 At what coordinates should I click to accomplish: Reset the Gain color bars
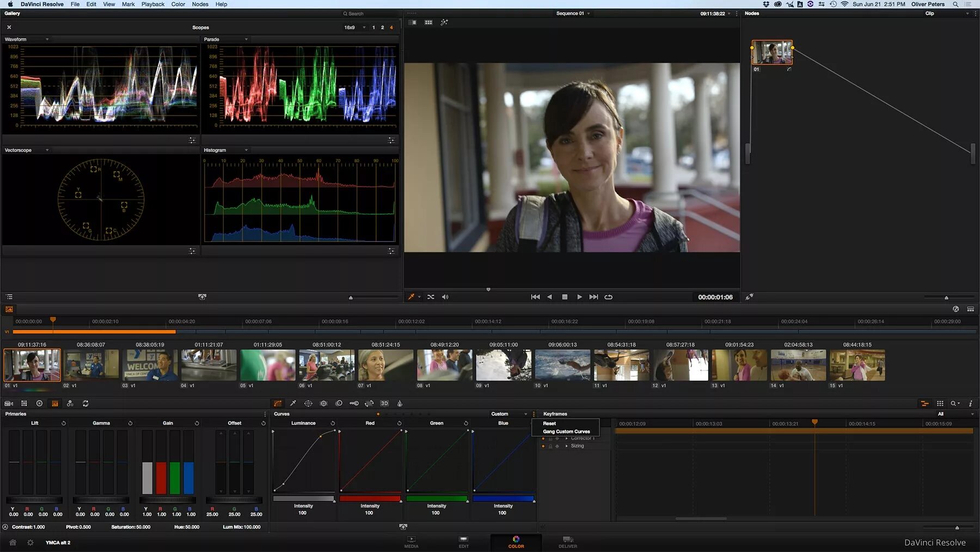click(x=197, y=423)
